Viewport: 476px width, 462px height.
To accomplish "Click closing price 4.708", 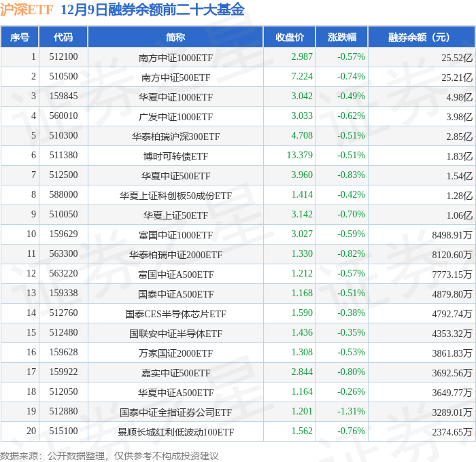I will [x=302, y=136].
